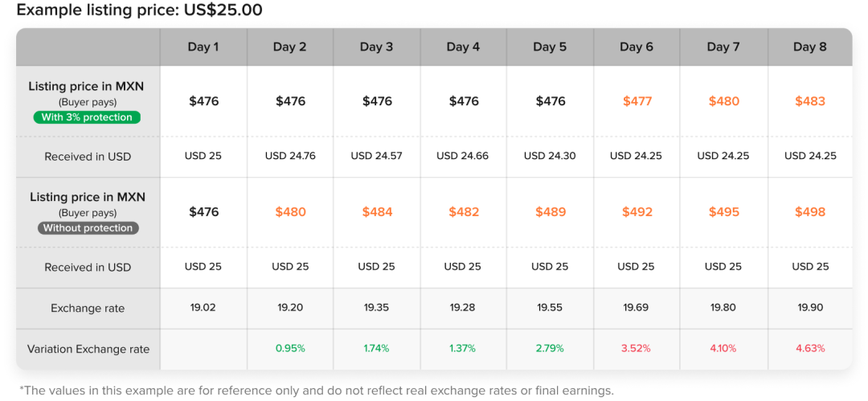868x401 pixels.
Task: Click the USD 24.30 cell under Day 5
Action: (x=550, y=156)
